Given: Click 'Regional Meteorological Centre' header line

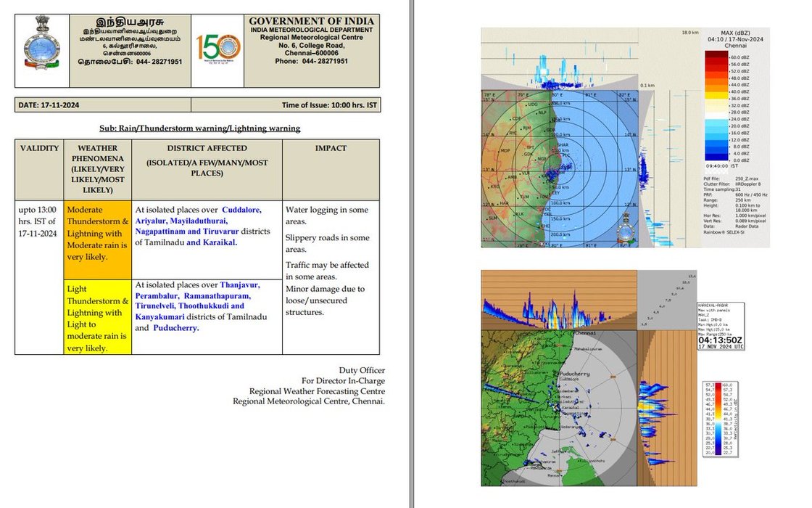Looking at the screenshot, I should tap(311, 37).
